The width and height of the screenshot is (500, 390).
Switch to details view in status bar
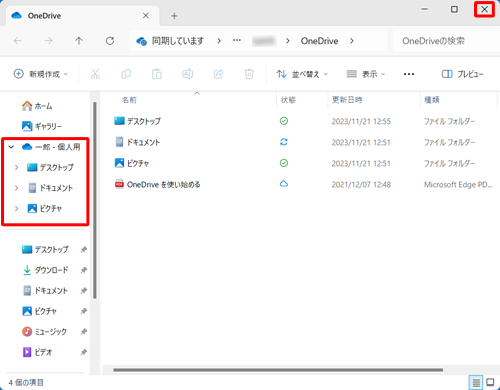click(476, 382)
